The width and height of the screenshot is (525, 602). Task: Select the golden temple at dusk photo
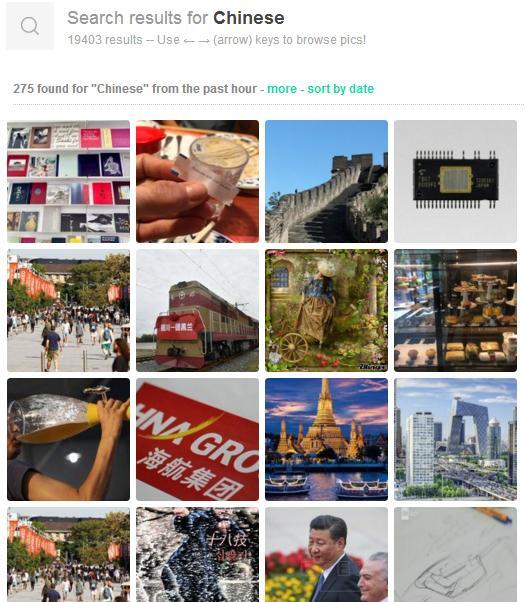click(326, 439)
